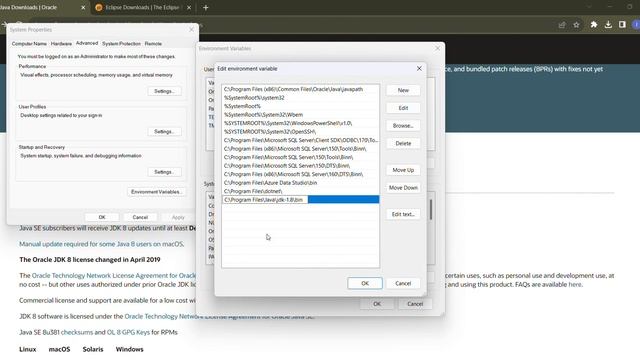Click the share page icon in the address bar
Image resolution: width=640 pixels, height=360 pixels.
562,25
